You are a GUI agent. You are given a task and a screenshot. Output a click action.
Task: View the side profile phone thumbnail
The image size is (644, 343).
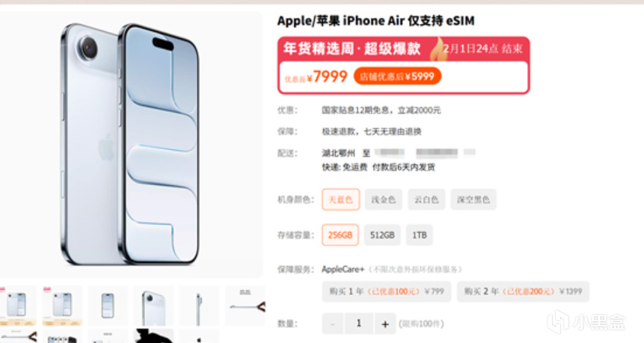pos(199,306)
